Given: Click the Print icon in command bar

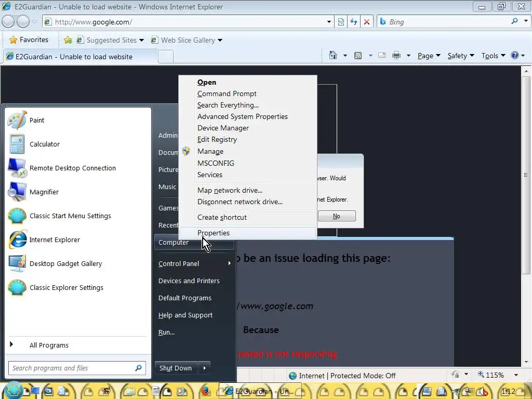Looking at the screenshot, I should point(396,55).
